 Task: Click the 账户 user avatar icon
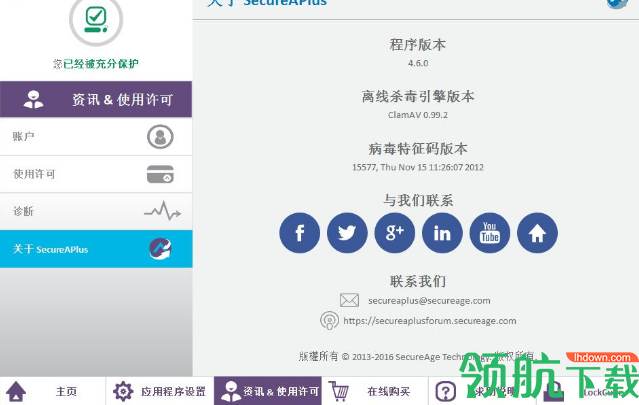[160, 136]
